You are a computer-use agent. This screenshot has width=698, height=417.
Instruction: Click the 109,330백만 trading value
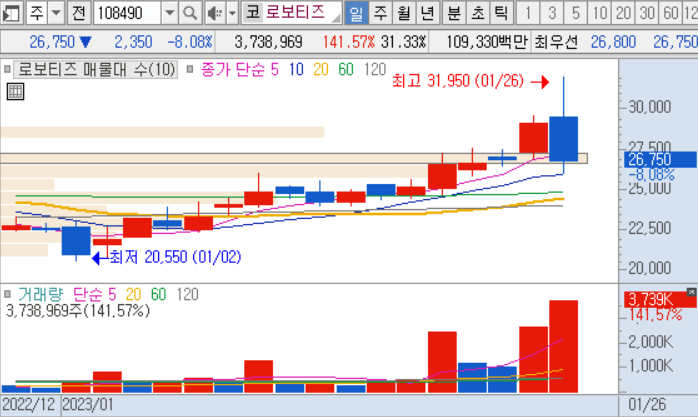487,42
